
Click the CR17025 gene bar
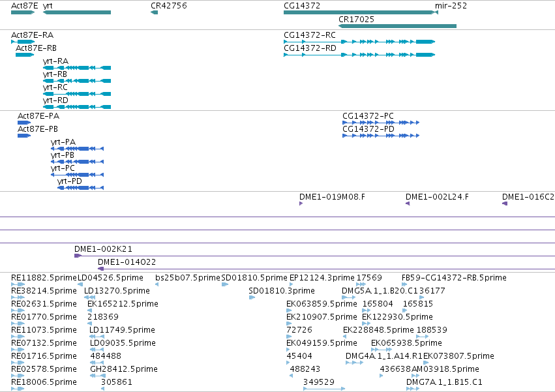point(397,26)
